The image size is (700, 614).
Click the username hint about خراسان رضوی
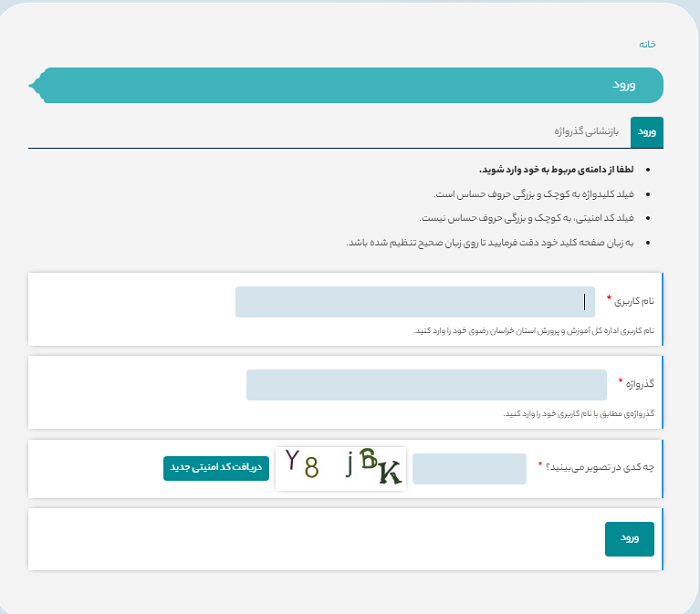[x=533, y=331]
